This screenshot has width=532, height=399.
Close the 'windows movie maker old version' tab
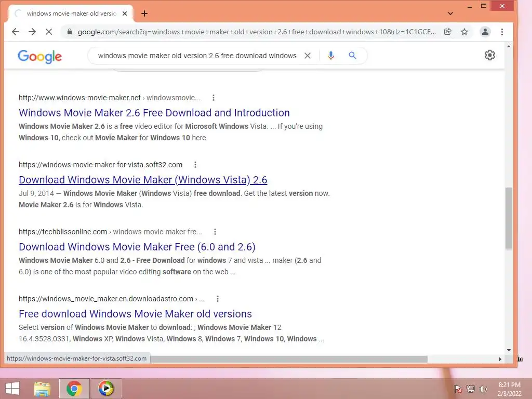pyautogui.click(x=125, y=14)
